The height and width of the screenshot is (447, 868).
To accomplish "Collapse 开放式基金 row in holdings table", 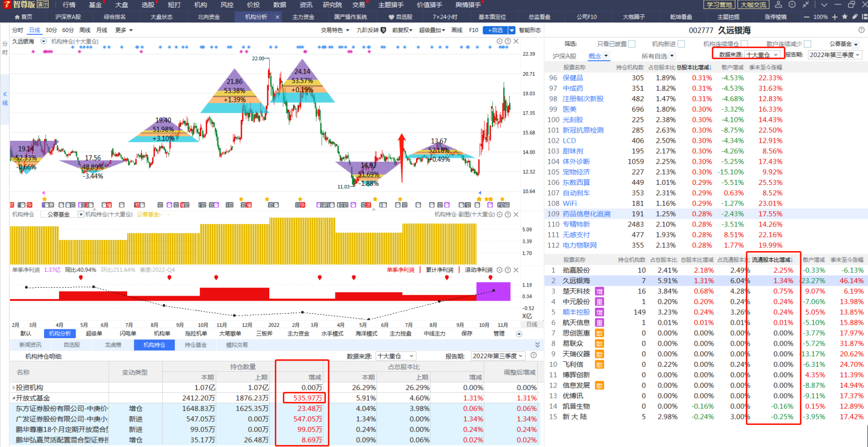I will [14, 398].
